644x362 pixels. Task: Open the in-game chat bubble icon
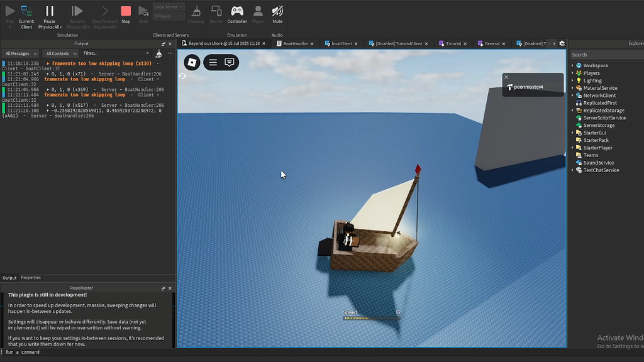coord(229,62)
